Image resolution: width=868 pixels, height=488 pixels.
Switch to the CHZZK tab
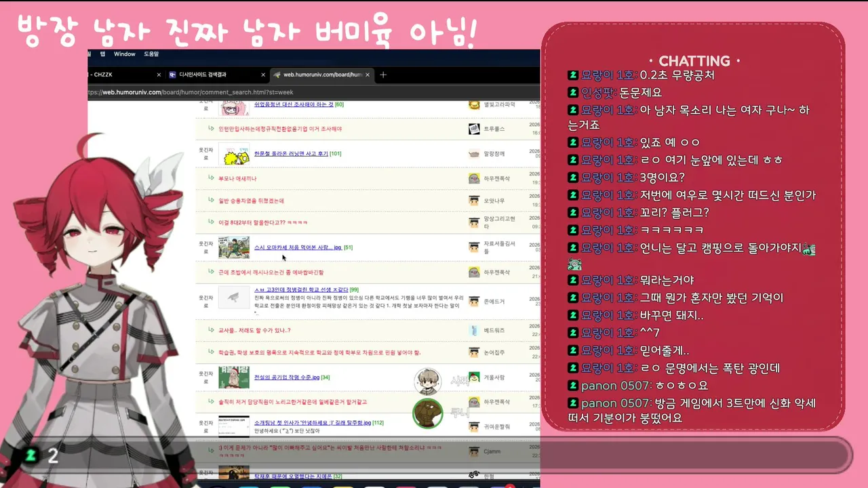[125, 75]
